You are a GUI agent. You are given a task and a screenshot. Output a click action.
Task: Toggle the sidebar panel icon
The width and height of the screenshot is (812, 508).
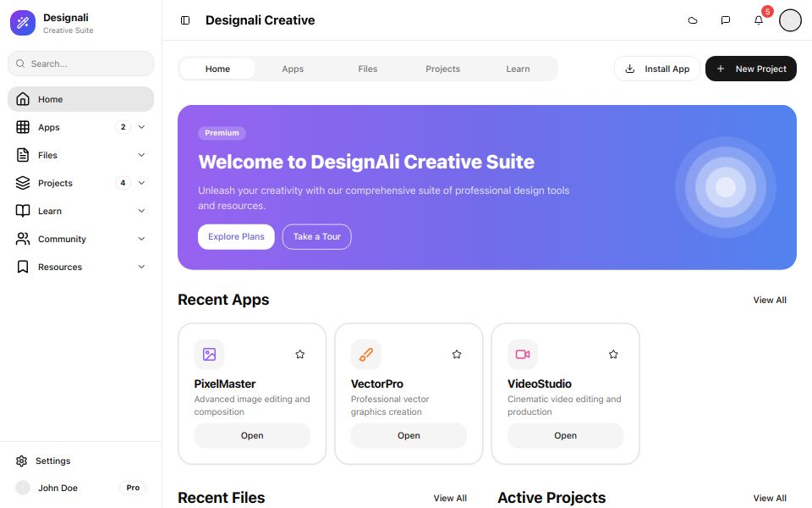(x=185, y=19)
